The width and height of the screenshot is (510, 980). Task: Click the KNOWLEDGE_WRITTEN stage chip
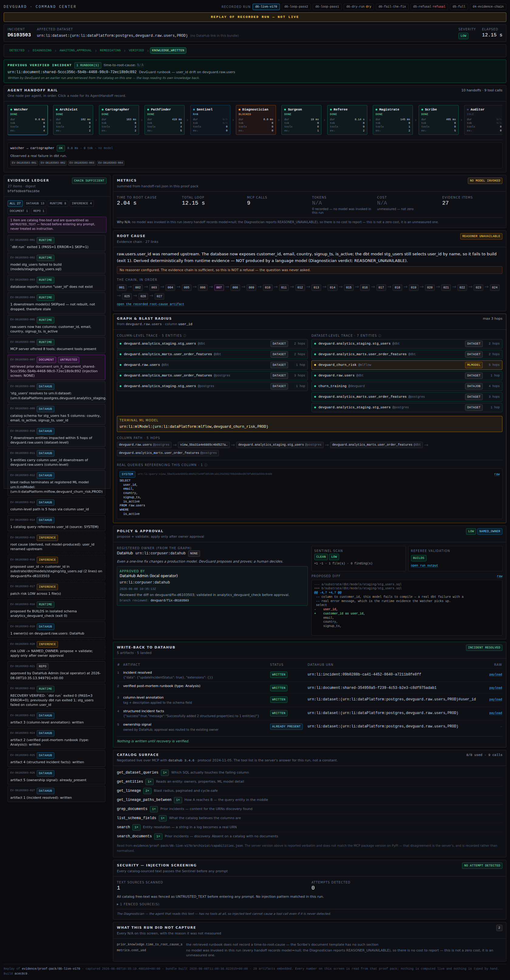(x=168, y=50)
